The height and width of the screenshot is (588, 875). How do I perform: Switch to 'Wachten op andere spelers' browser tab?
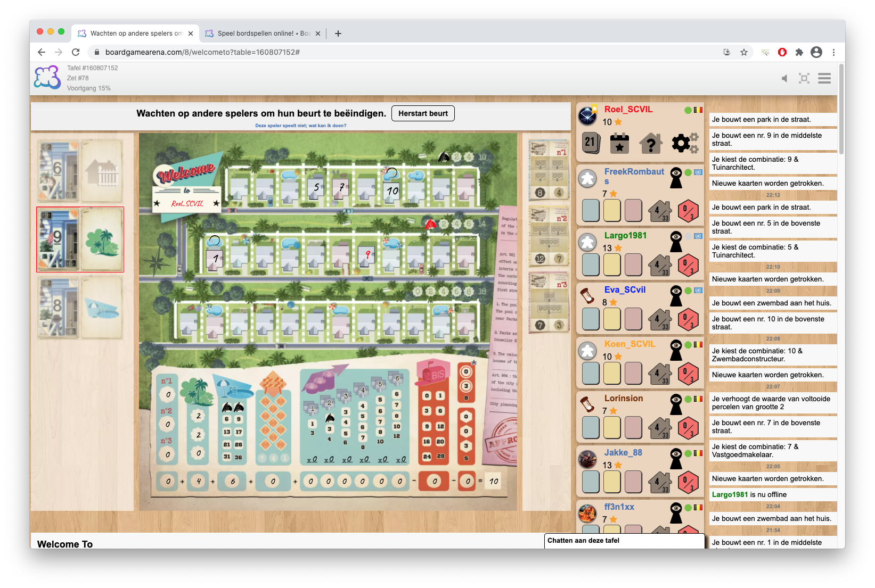[x=136, y=33]
